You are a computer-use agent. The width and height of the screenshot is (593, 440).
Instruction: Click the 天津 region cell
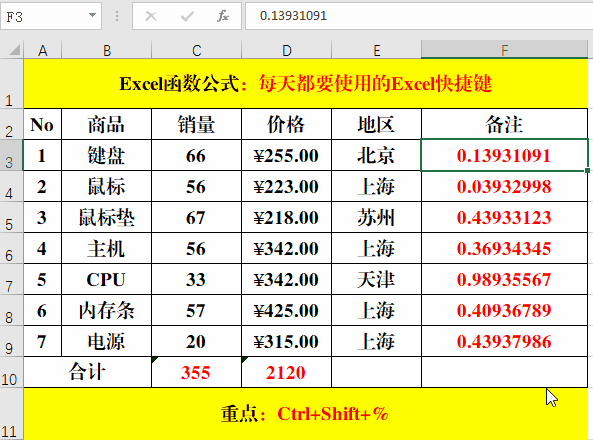377,279
